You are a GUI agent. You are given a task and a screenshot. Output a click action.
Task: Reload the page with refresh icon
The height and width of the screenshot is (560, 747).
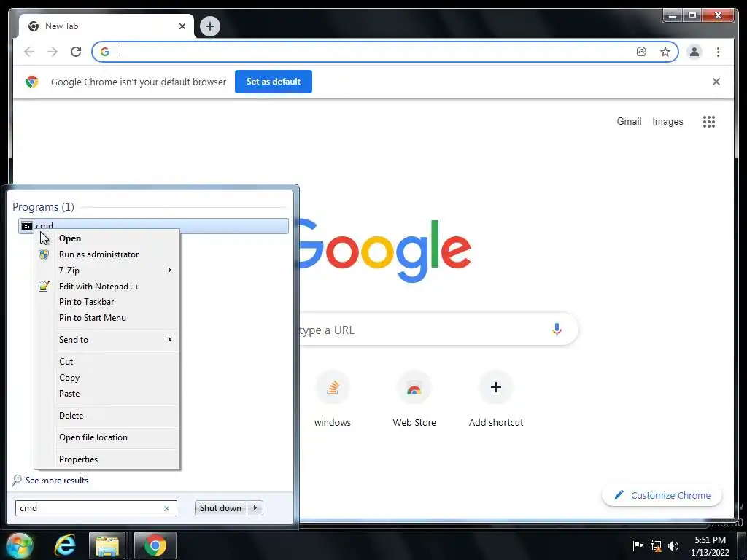[x=76, y=52]
